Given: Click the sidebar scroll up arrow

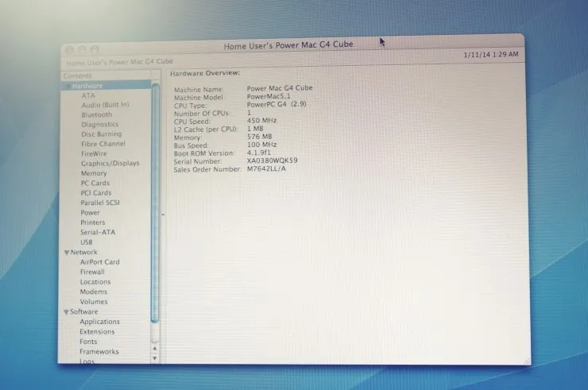Looking at the screenshot, I should coord(154,349).
